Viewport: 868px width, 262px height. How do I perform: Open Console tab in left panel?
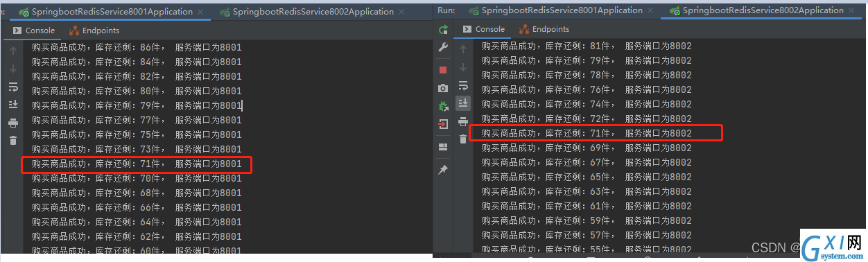tap(34, 30)
